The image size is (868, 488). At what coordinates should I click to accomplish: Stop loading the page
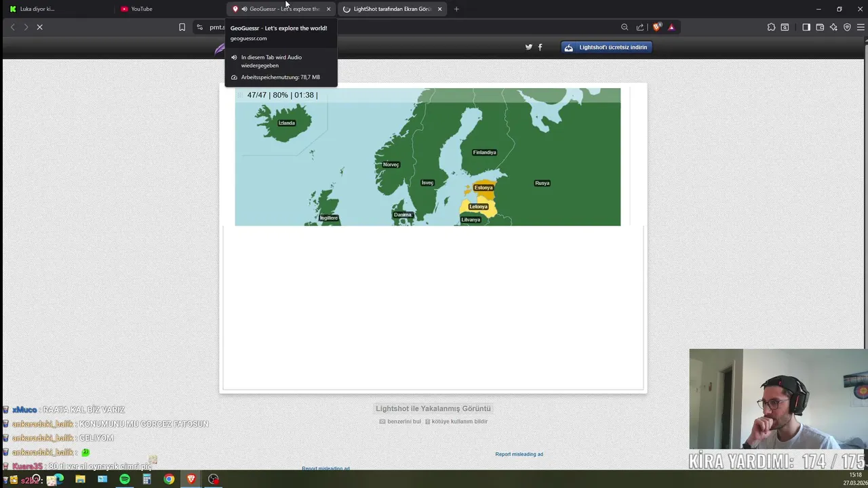pyautogui.click(x=39, y=27)
